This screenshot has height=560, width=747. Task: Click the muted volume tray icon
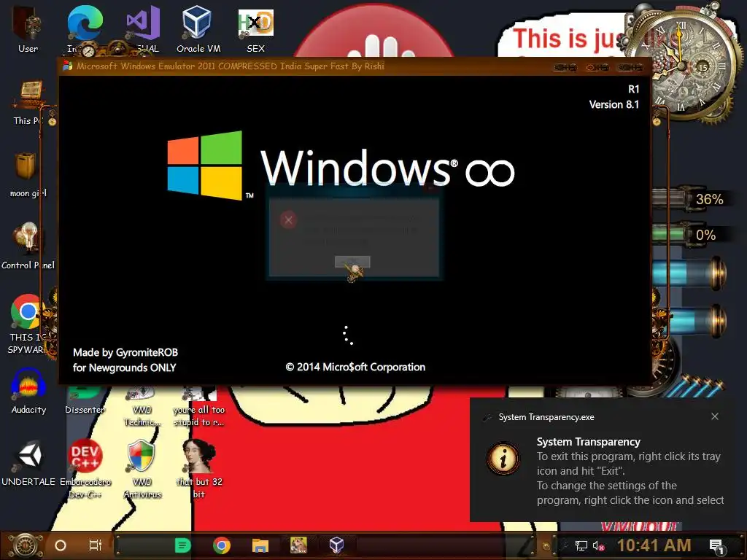click(x=598, y=545)
